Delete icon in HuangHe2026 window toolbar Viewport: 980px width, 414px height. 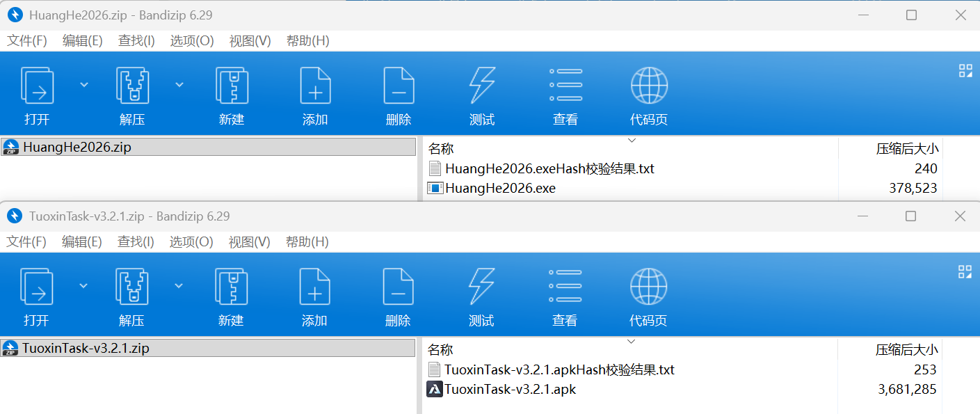click(399, 86)
